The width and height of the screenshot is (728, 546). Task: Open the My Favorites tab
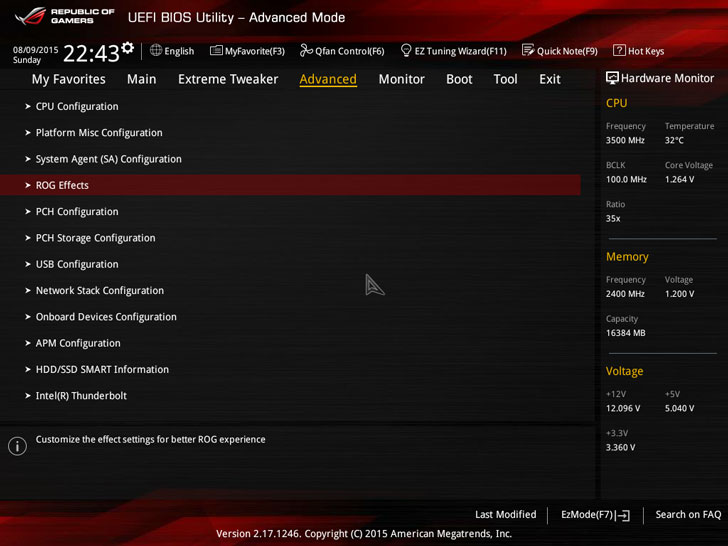coord(69,79)
